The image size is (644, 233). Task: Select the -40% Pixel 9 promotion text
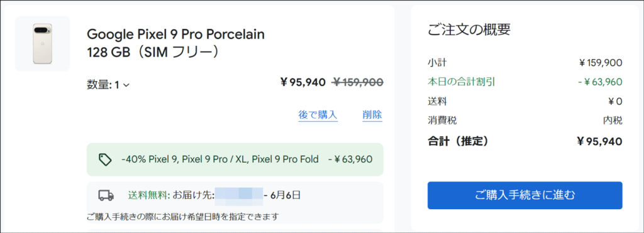click(x=220, y=159)
